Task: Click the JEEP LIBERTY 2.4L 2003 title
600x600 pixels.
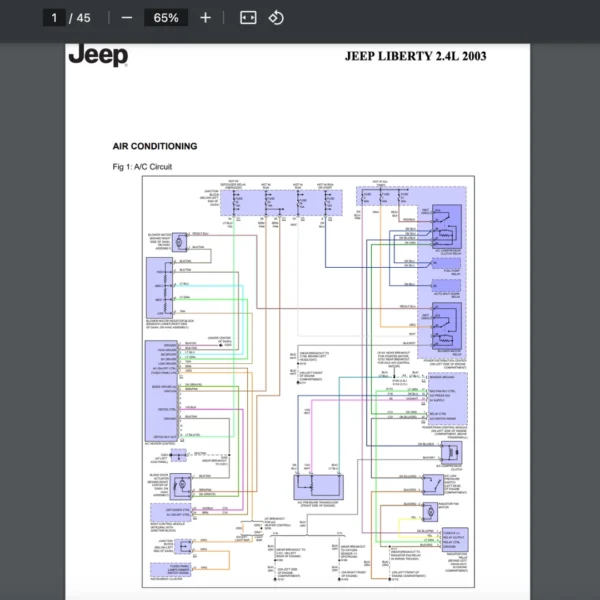Action: tap(415, 56)
